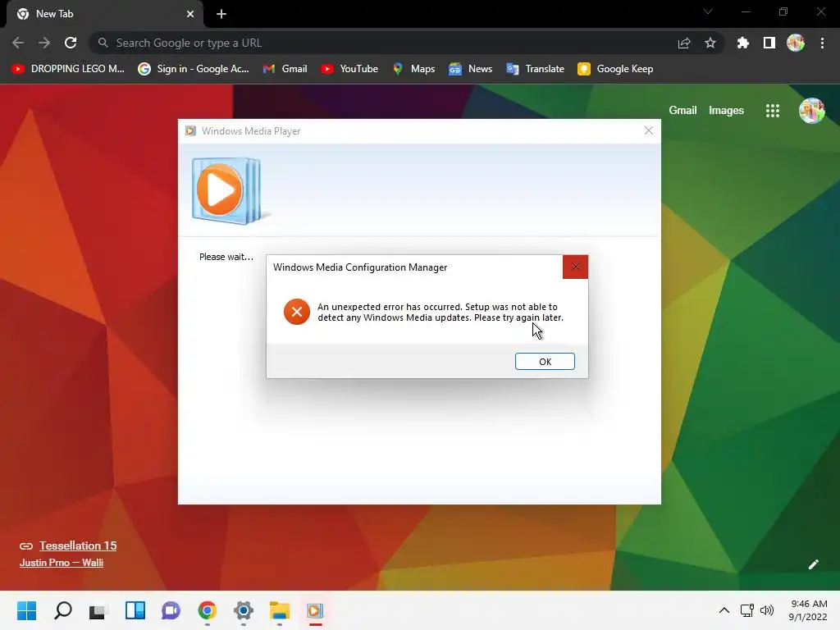The height and width of the screenshot is (630, 840).
Task: Open Chrome side panel
Action: coord(769,43)
